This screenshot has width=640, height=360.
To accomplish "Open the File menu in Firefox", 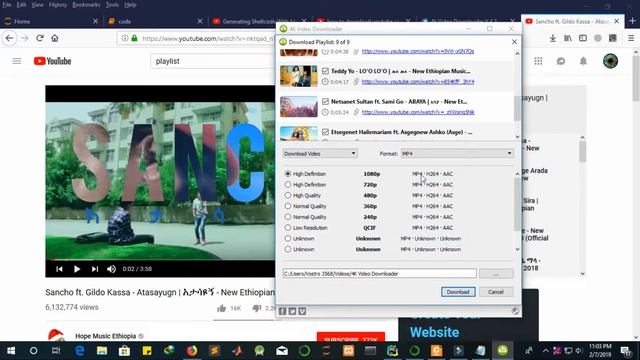I will coord(7,5).
